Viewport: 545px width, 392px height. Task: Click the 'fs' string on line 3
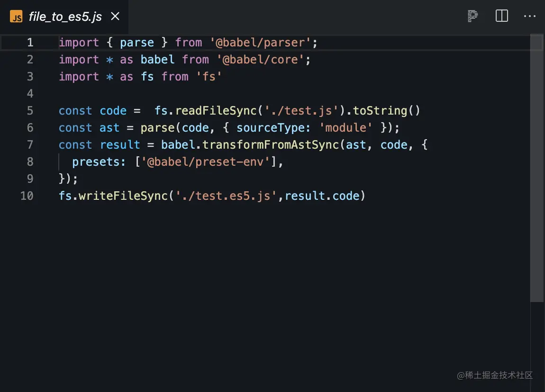tap(209, 76)
